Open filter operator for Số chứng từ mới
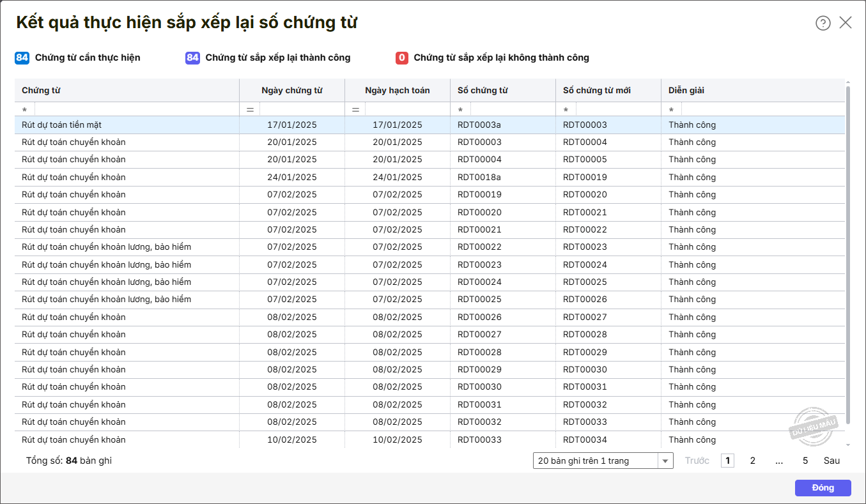Screen dimensions: 866x504 [566, 110]
